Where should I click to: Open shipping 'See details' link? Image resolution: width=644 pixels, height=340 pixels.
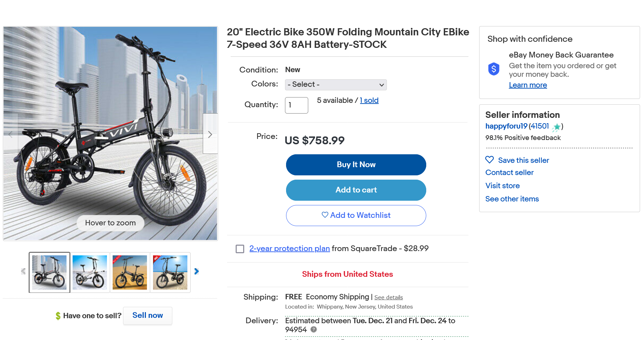point(388,297)
